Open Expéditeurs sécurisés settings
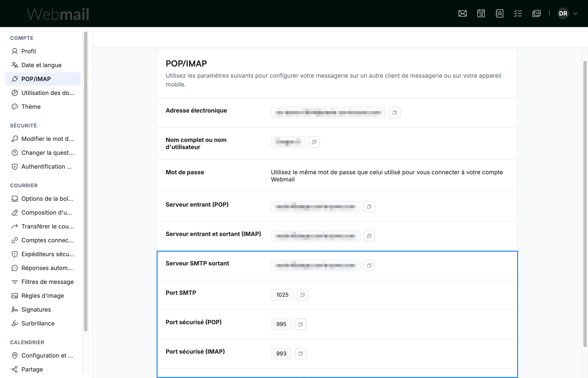Screen dimensions: 588x378 (43, 254)
